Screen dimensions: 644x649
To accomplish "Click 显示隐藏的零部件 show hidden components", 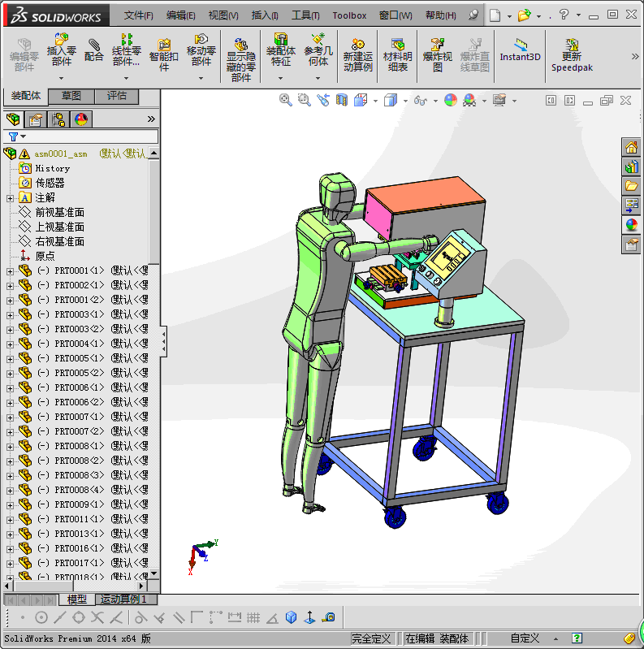I will (241, 60).
